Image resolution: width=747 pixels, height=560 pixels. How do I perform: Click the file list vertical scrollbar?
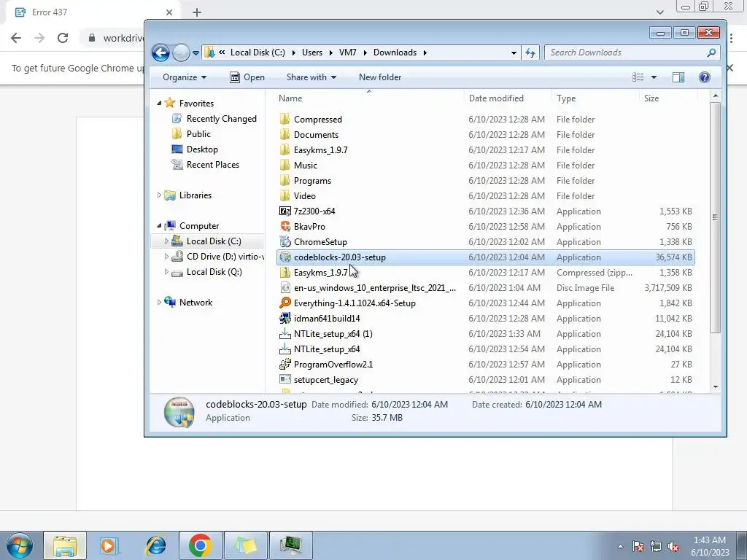(x=715, y=217)
